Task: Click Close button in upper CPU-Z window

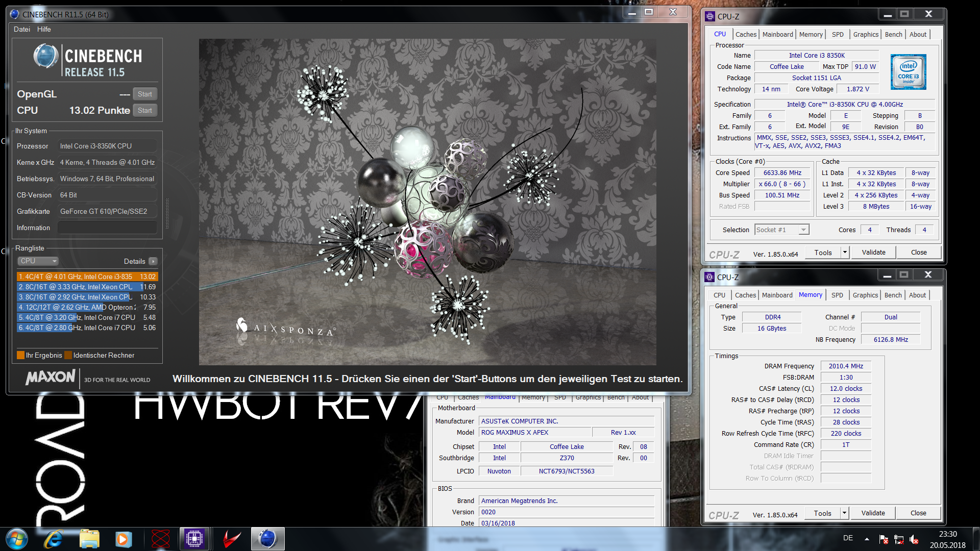Action: (919, 253)
